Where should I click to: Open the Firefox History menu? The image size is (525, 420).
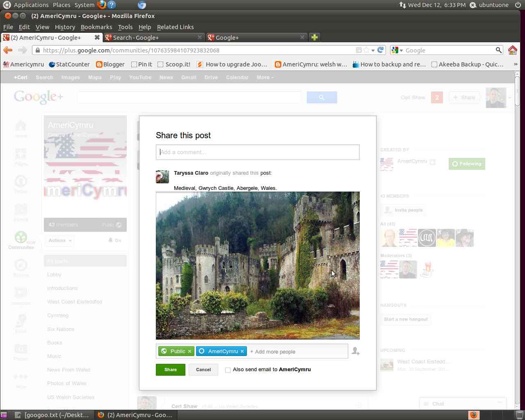(65, 27)
